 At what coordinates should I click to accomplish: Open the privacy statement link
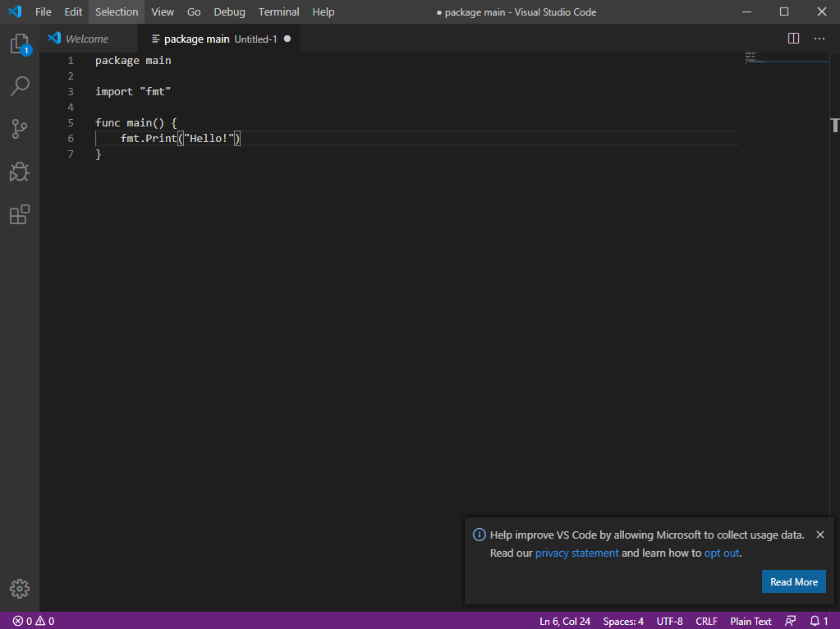(576, 553)
